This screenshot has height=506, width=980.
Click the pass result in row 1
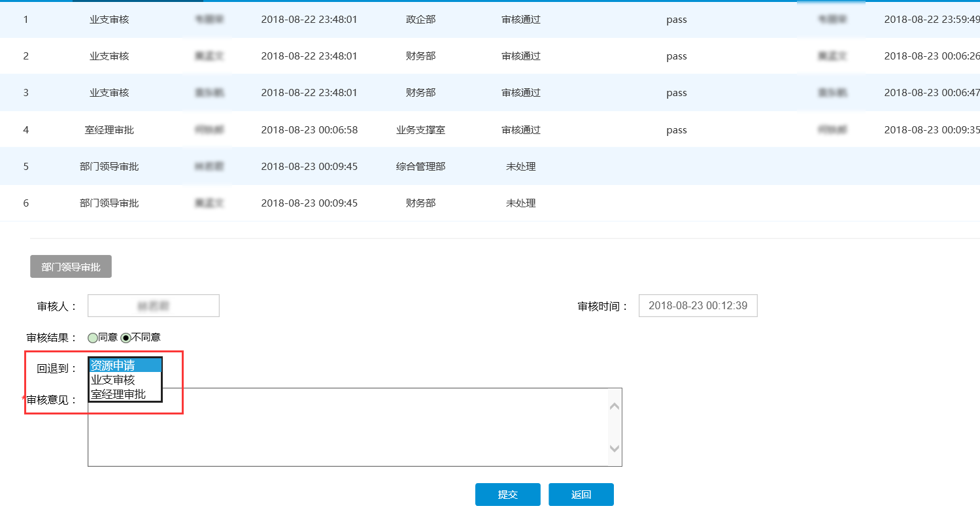pos(677,20)
